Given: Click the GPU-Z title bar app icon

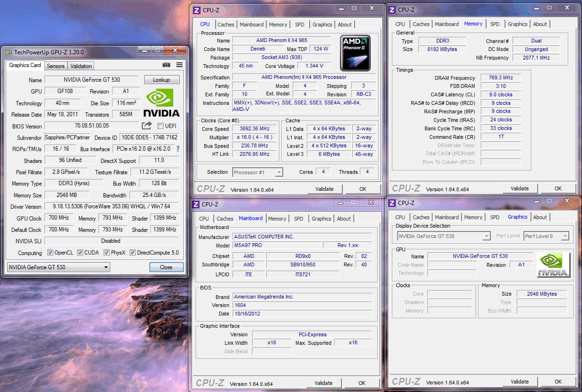Looking at the screenshot, I should (x=9, y=52).
